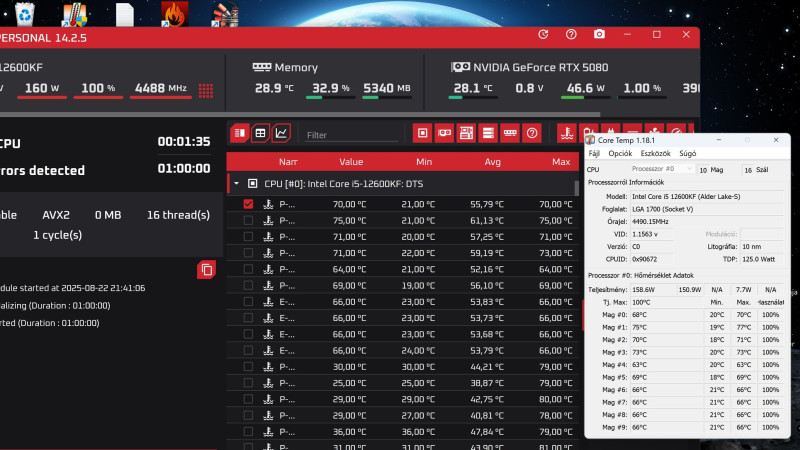Viewport: 800px width, 450px height.
Task: Open the Súgó menu in Core Temp
Action: [x=687, y=153]
